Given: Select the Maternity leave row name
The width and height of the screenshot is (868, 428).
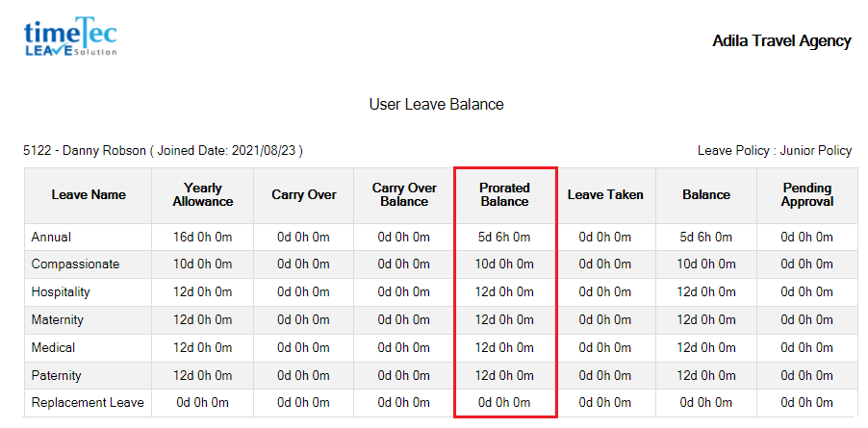Looking at the screenshot, I should [57, 319].
